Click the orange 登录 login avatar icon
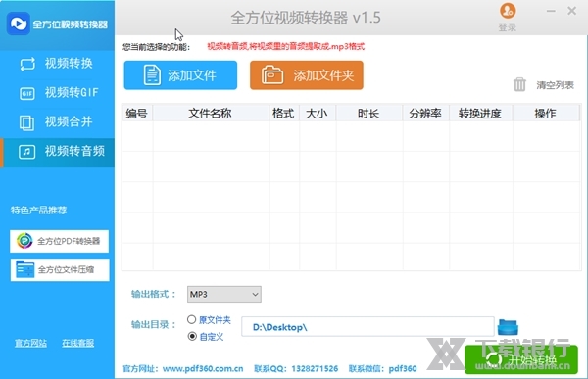 point(508,11)
